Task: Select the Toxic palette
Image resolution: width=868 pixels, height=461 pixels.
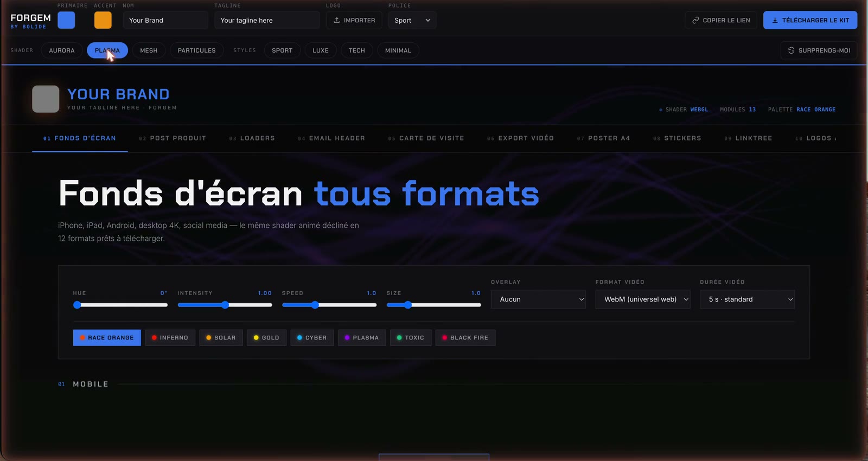Action: tap(411, 338)
